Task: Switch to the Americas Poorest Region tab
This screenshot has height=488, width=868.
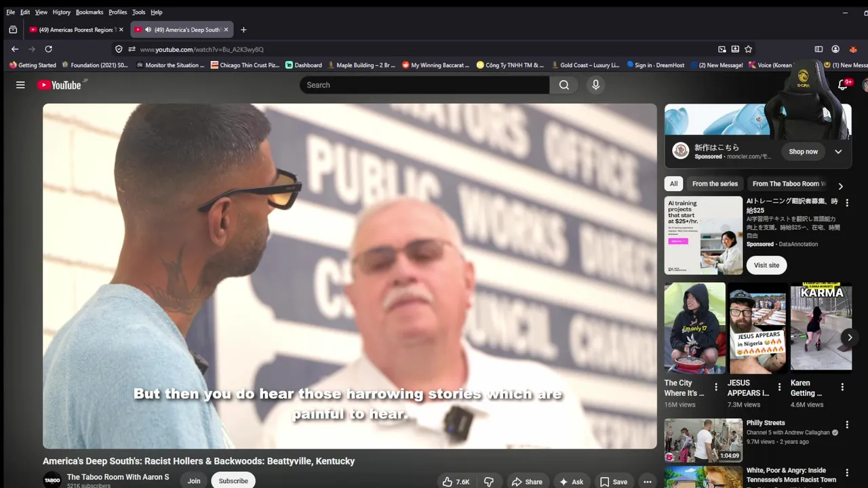Action: click(76, 29)
